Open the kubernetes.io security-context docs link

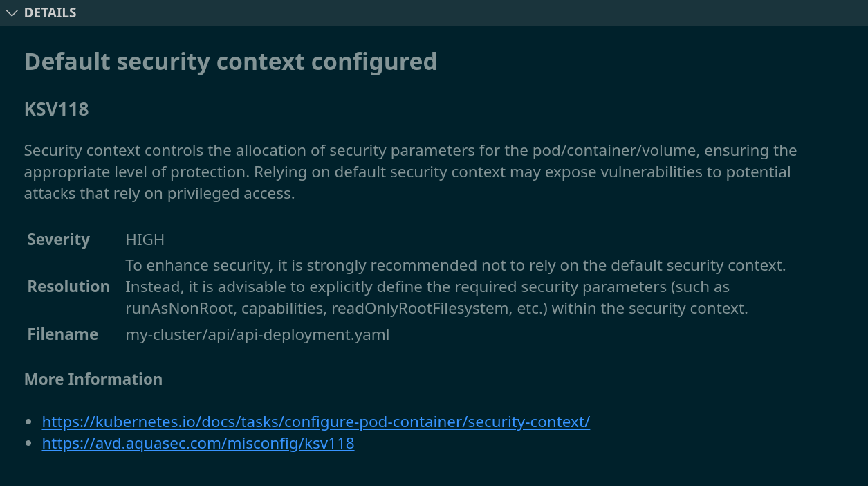315,422
